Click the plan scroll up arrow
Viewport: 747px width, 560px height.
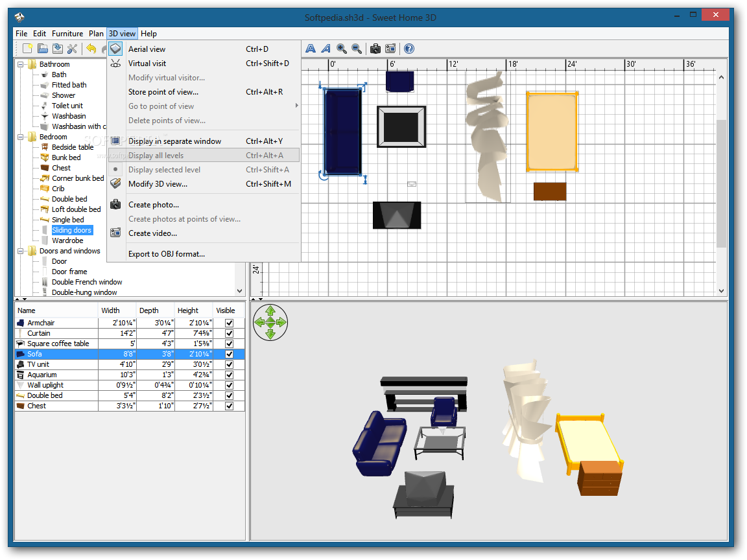[x=721, y=77]
